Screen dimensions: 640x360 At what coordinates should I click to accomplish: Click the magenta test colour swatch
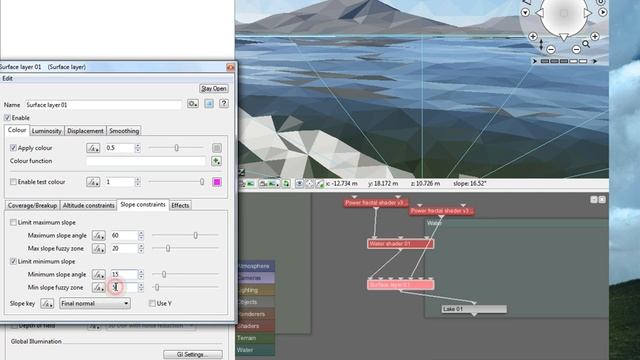pyautogui.click(x=217, y=182)
